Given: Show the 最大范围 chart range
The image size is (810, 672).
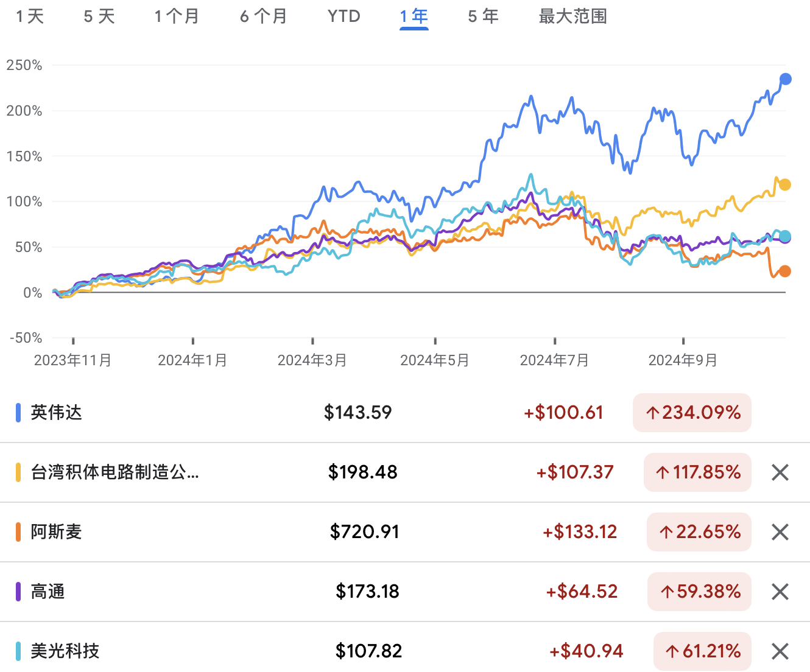Looking at the screenshot, I should (573, 16).
